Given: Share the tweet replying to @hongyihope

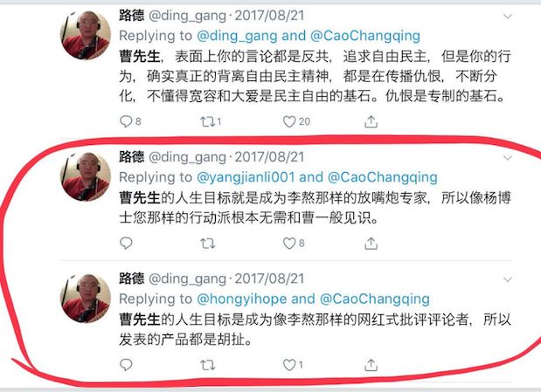Looking at the screenshot, I should point(371,365).
